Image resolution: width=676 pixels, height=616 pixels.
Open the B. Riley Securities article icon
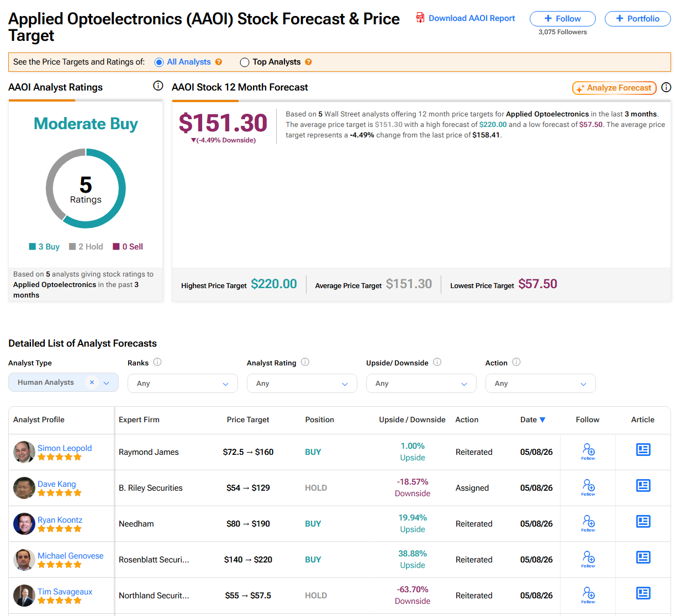point(643,486)
